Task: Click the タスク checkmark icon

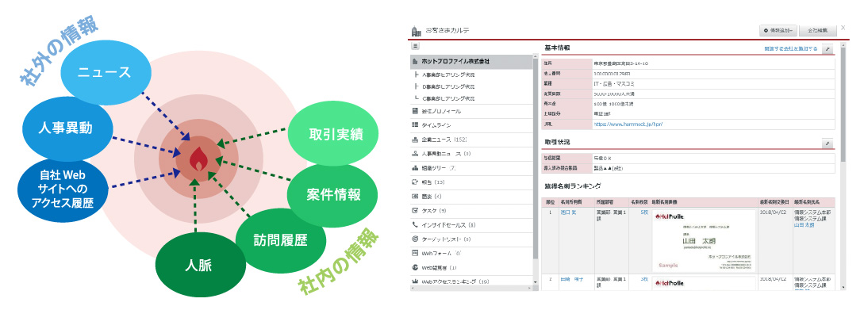Action: point(415,211)
